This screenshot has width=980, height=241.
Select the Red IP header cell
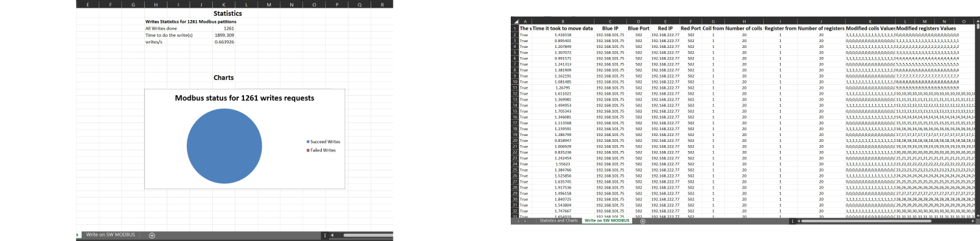tap(665, 29)
